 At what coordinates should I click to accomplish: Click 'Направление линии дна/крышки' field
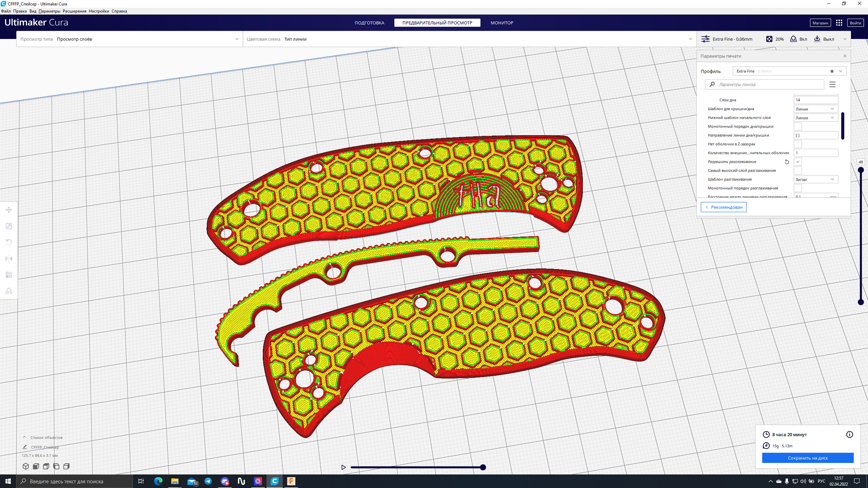point(816,136)
